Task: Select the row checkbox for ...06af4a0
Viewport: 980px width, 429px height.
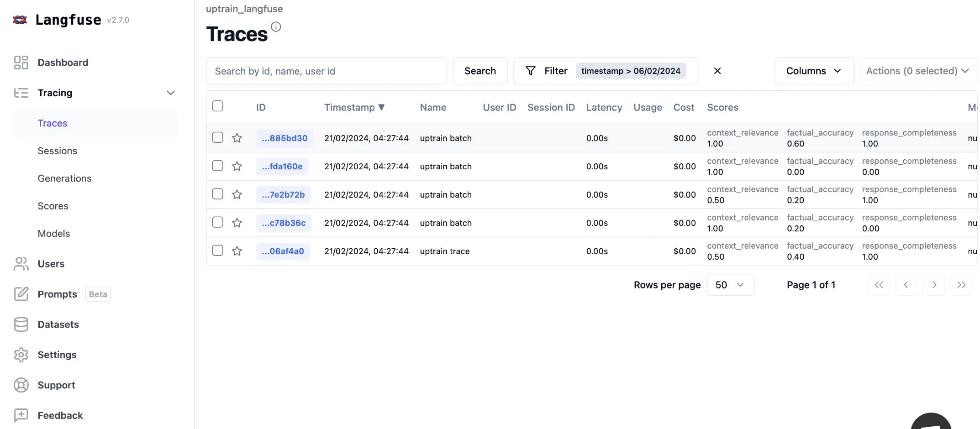Action: 218,251
